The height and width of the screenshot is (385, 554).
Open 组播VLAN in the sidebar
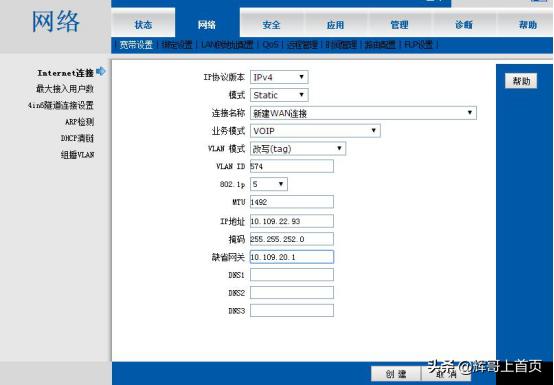[x=77, y=155]
